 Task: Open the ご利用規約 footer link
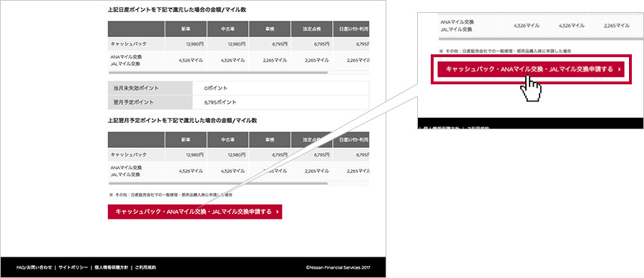[145, 267]
